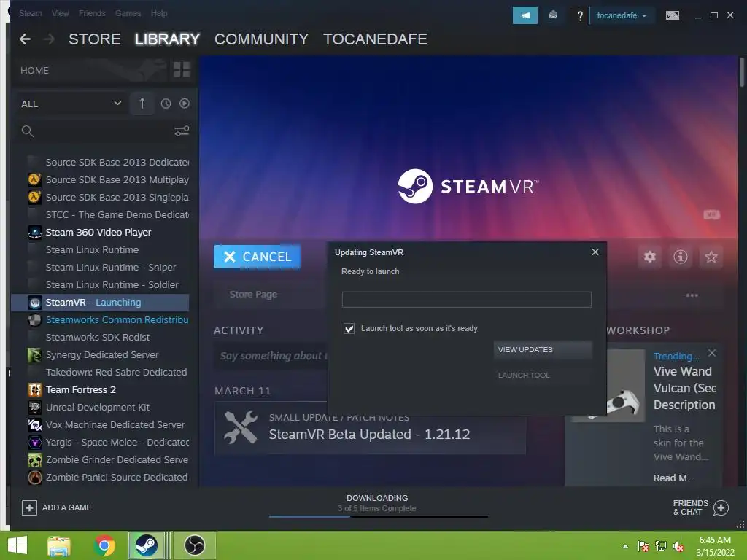
Task: Click the back navigation arrow
Action: pos(26,39)
